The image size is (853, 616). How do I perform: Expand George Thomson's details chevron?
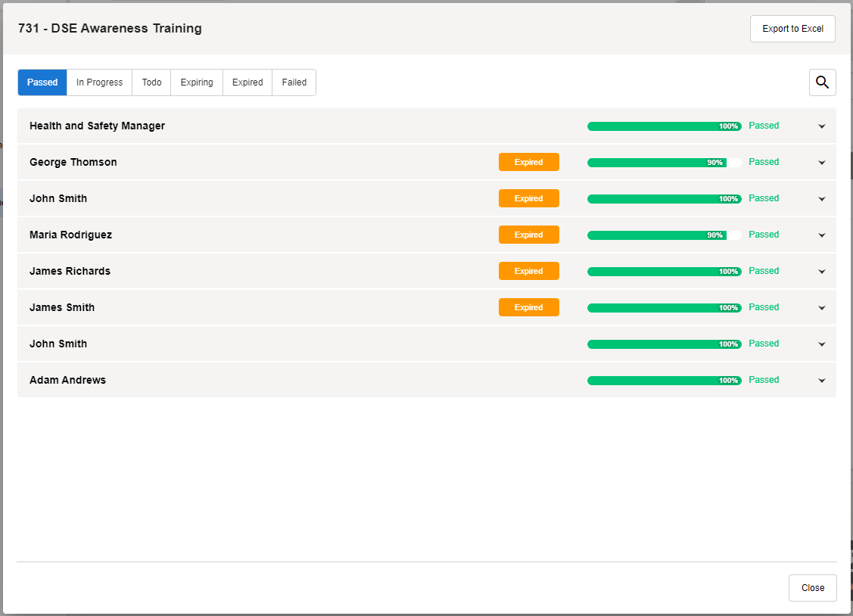pyautogui.click(x=821, y=163)
